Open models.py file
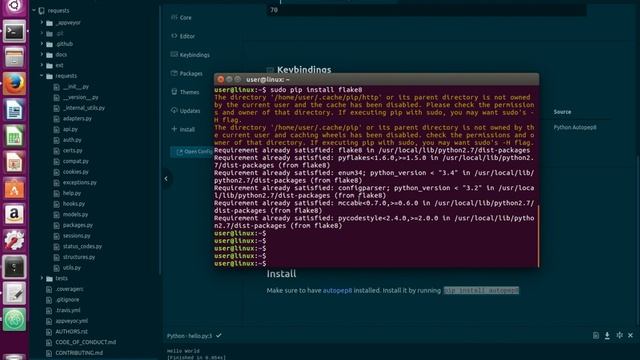Screen dimensions: 640x360 pos(75,214)
